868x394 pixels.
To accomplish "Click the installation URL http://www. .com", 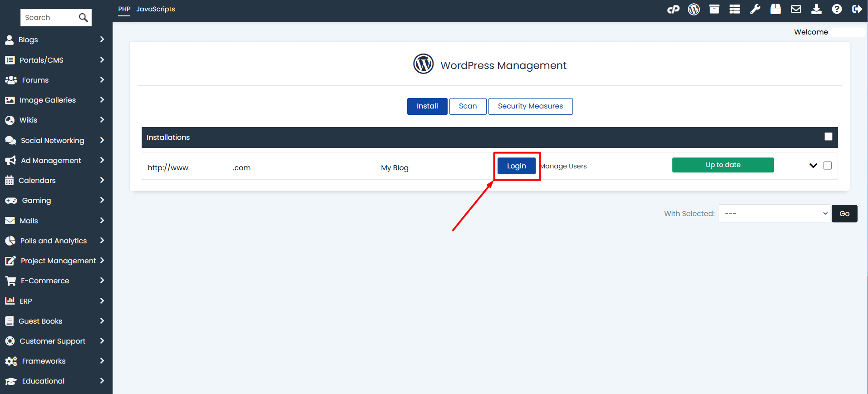I will pyautogui.click(x=199, y=167).
